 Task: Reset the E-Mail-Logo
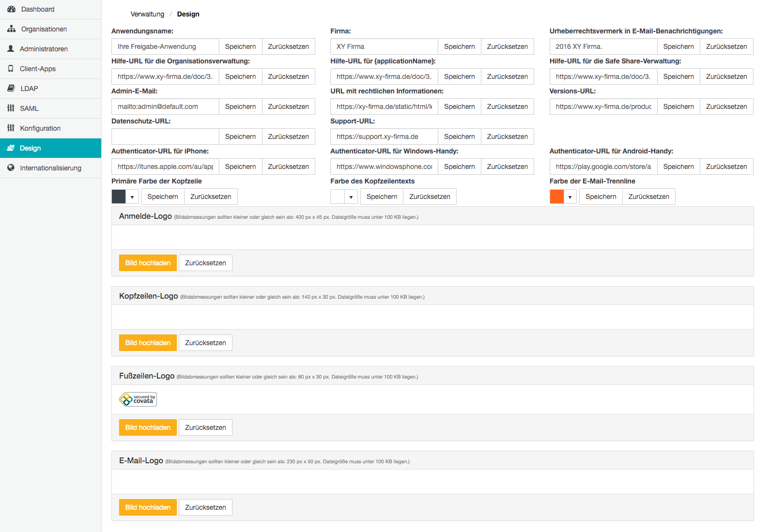pos(205,507)
